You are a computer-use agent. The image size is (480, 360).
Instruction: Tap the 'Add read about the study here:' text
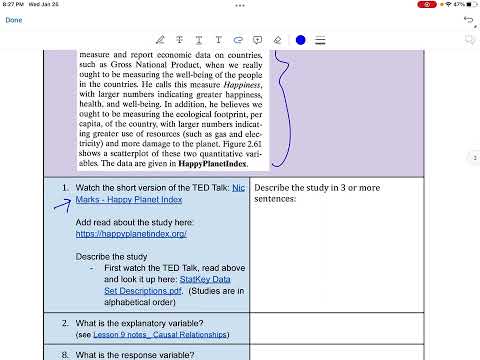[x=134, y=222]
